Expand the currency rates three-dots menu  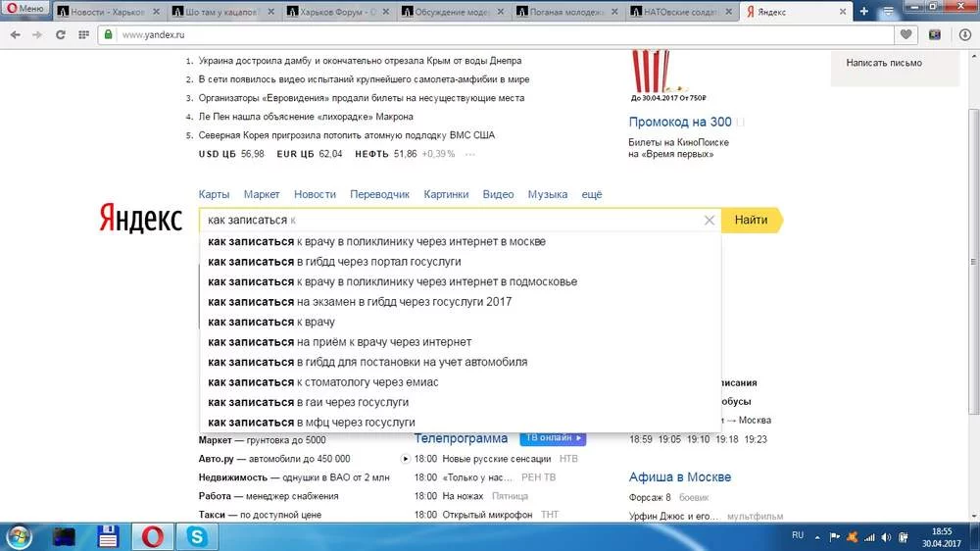pos(470,154)
